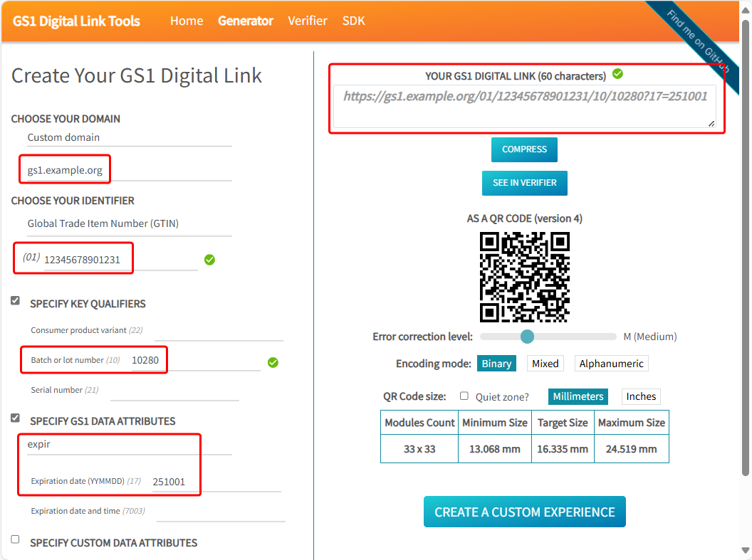Screen dimensions: 752x560
Task: Enable the Quiet zone checkbox
Action: tap(464, 396)
